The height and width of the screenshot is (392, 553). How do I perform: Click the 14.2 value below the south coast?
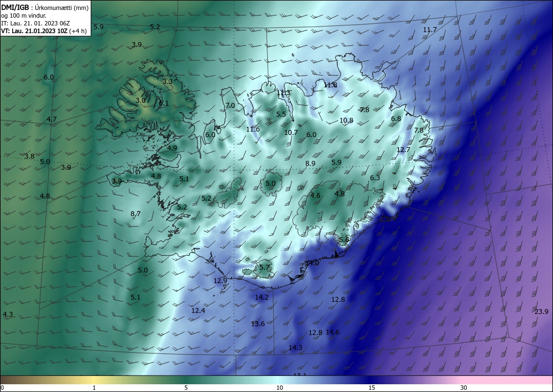coord(262,297)
